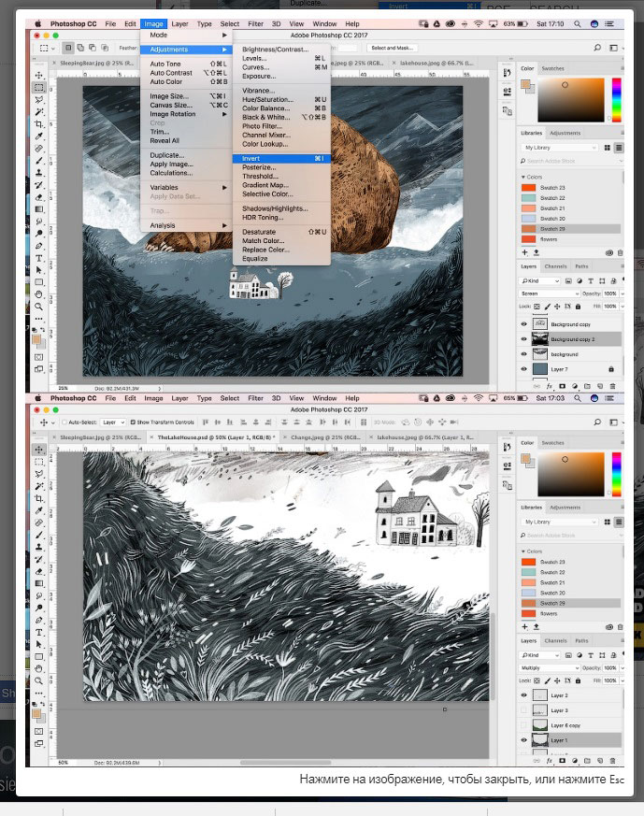Select the Crop tool in lower window

tap(39, 498)
